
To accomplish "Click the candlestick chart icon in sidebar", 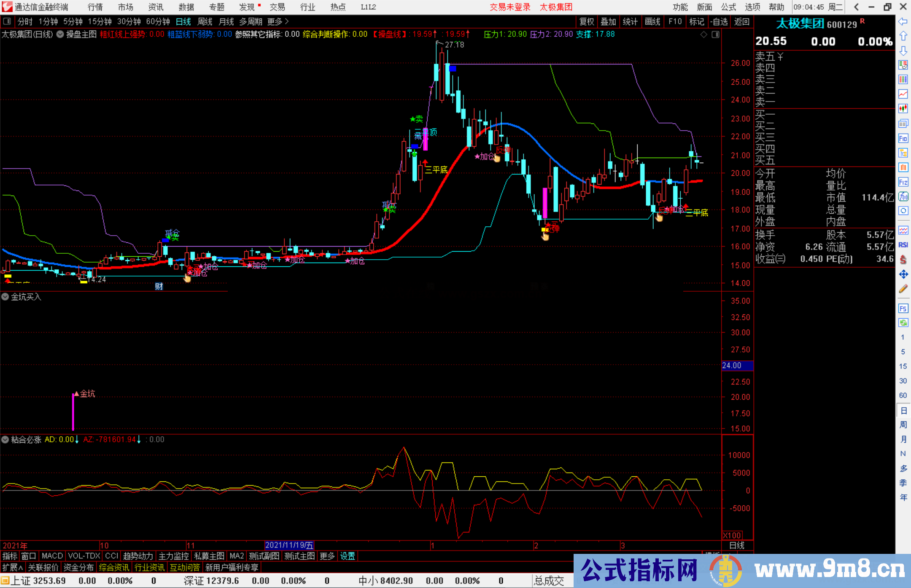I will click(x=903, y=109).
